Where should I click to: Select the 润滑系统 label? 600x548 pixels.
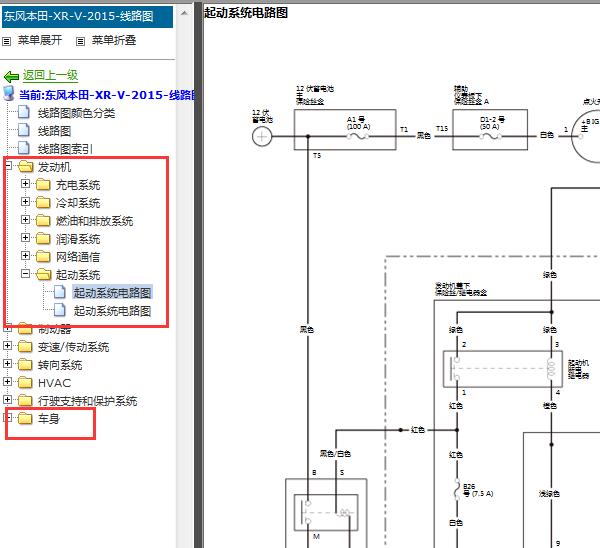tap(78, 239)
